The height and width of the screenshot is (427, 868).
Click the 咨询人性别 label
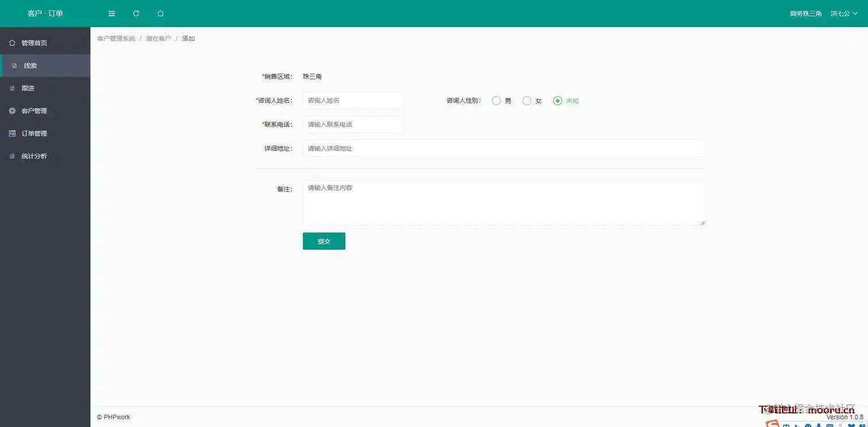464,101
